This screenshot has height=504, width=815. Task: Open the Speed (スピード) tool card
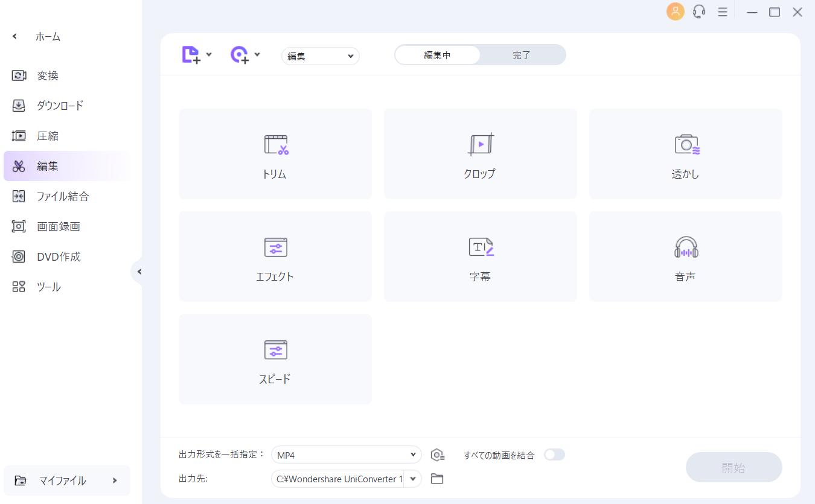275,359
